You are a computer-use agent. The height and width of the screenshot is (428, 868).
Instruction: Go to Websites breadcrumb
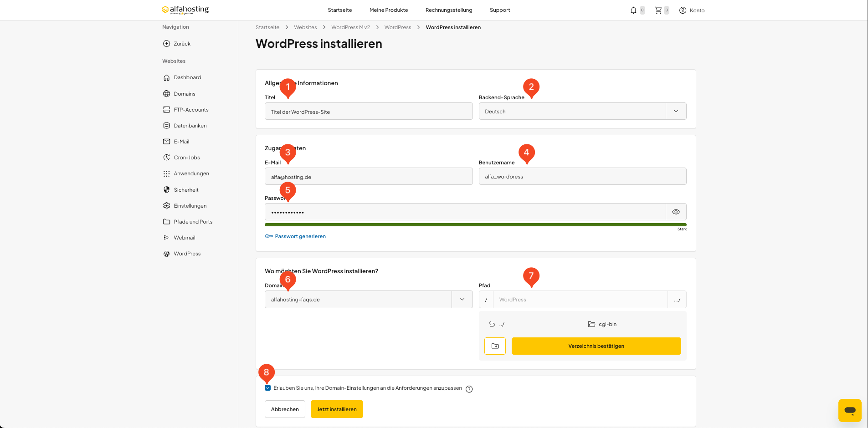(x=305, y=27)
